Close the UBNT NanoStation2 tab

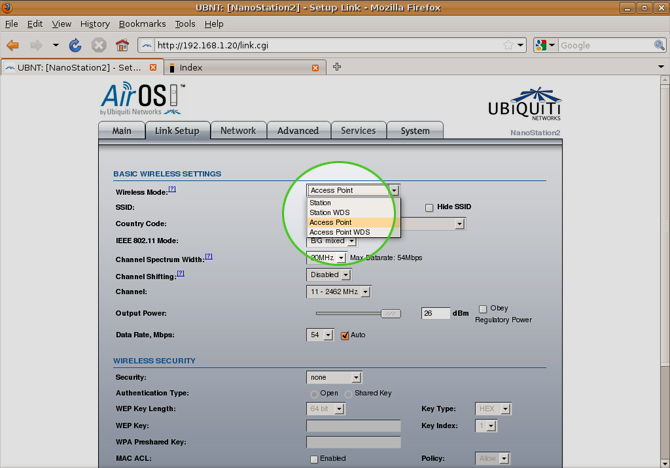point(153,68)
